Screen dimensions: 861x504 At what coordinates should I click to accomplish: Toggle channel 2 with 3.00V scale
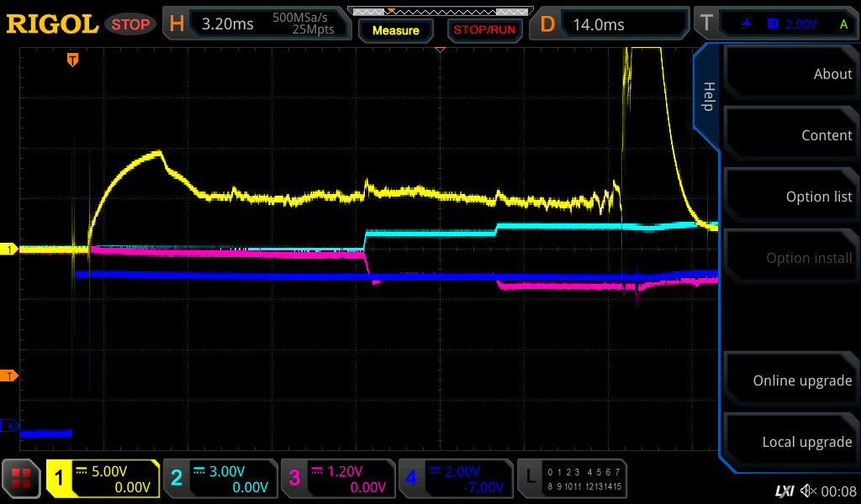219,479
